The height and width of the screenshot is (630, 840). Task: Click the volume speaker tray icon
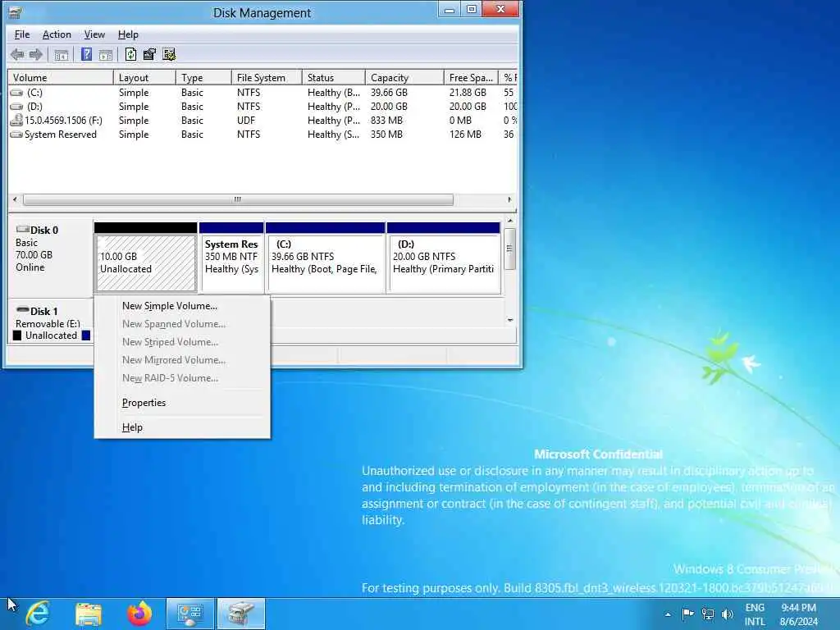(727, 614)
